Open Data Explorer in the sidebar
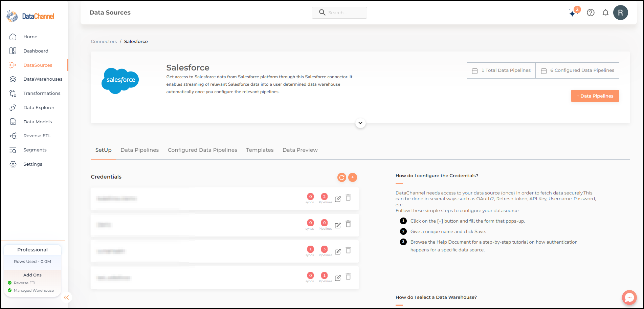This screenshot has height=309, width=644. (x=39, y=107)
